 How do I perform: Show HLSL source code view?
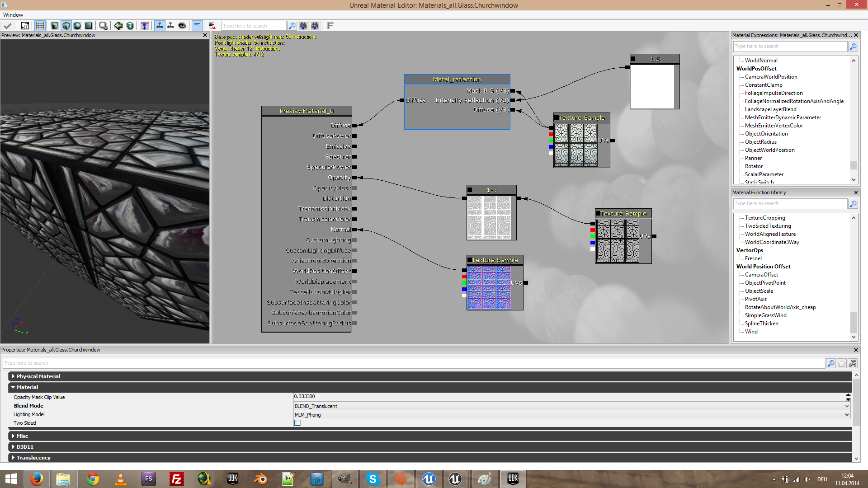click(x=212, y=26)
